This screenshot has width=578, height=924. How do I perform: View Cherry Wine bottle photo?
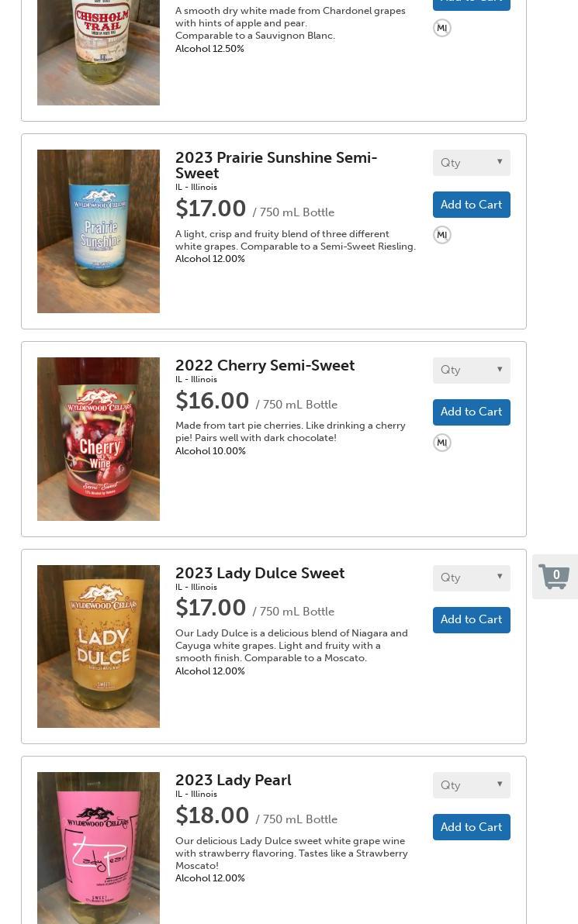99,439
